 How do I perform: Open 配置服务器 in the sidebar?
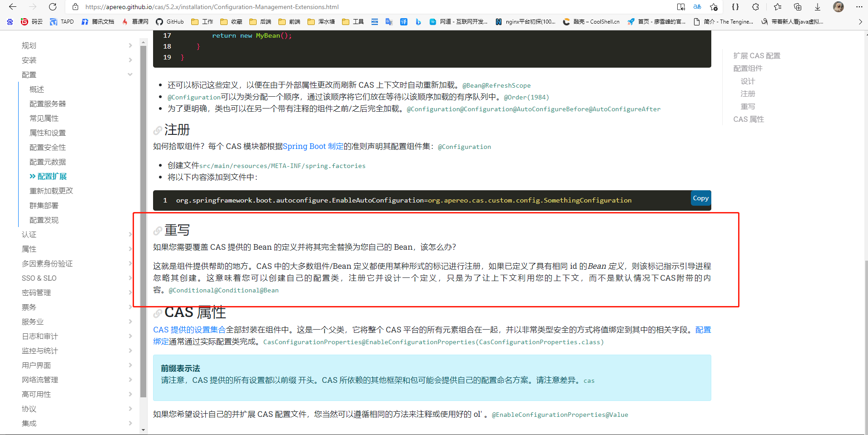[48, 104]
